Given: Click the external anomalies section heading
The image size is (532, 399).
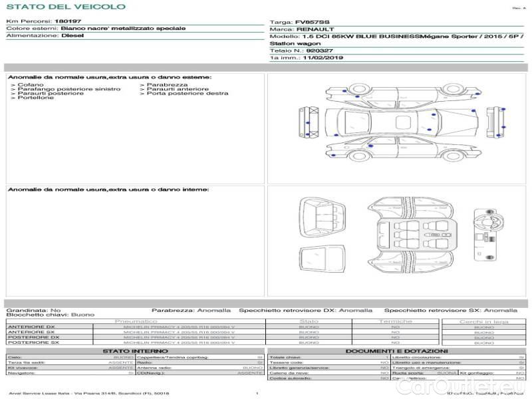Looking at the screenshot, I should coord(110,77).
